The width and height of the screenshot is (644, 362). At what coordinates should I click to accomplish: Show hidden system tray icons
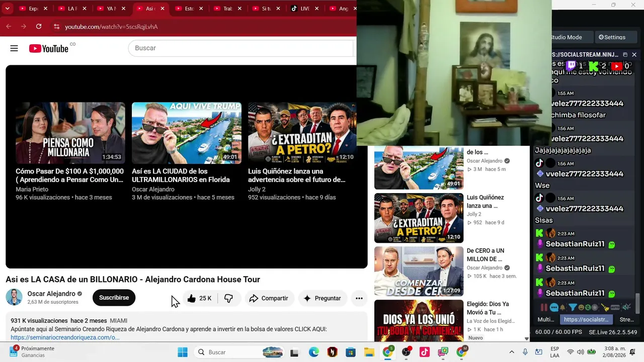512,352
